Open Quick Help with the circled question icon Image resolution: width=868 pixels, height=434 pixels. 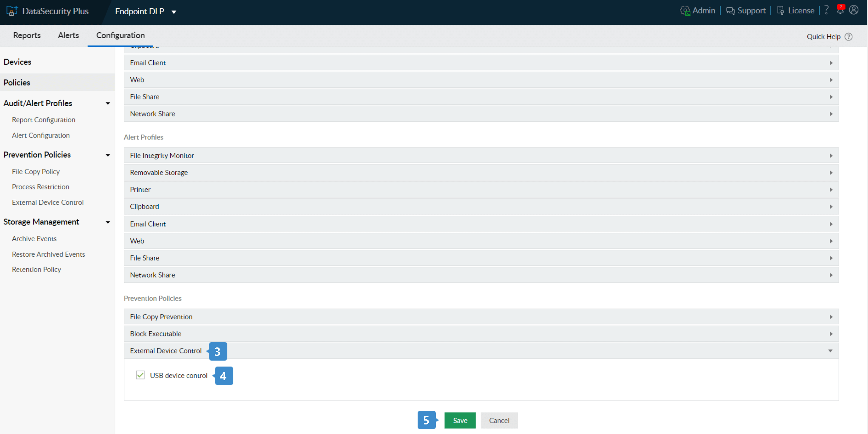pos(849,36)
